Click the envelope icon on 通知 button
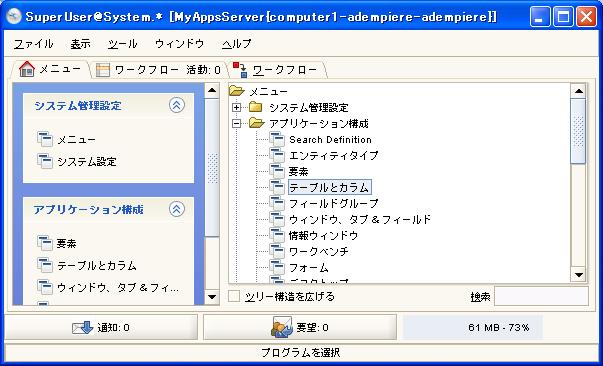 pyautogui.click(x=83, y=328)
